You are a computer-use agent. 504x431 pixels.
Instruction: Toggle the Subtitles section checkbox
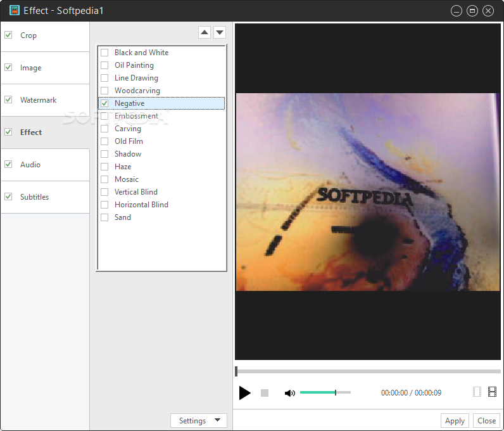(x=8, y=196)
